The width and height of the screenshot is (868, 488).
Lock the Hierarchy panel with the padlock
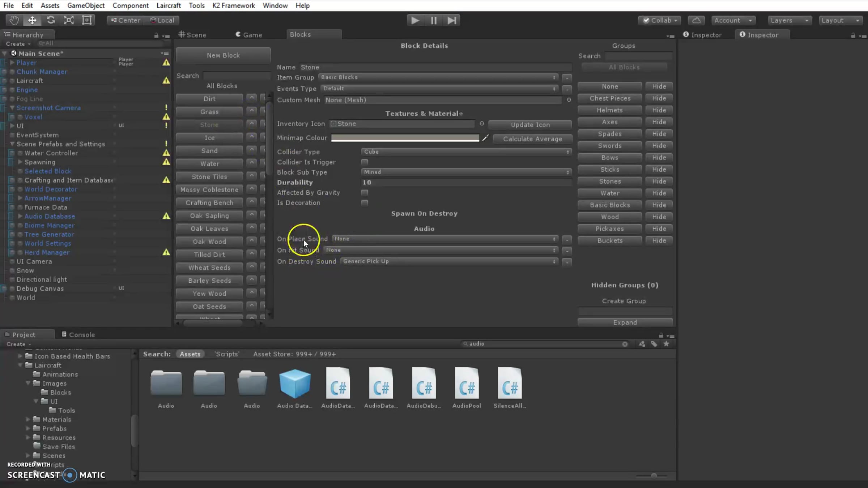(x=156, y=35)
